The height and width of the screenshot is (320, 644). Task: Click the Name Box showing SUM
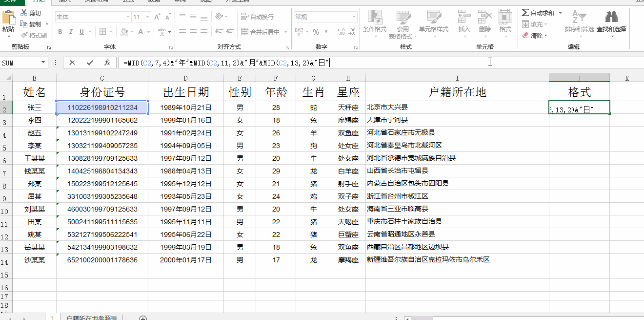[x=20, y=63]
